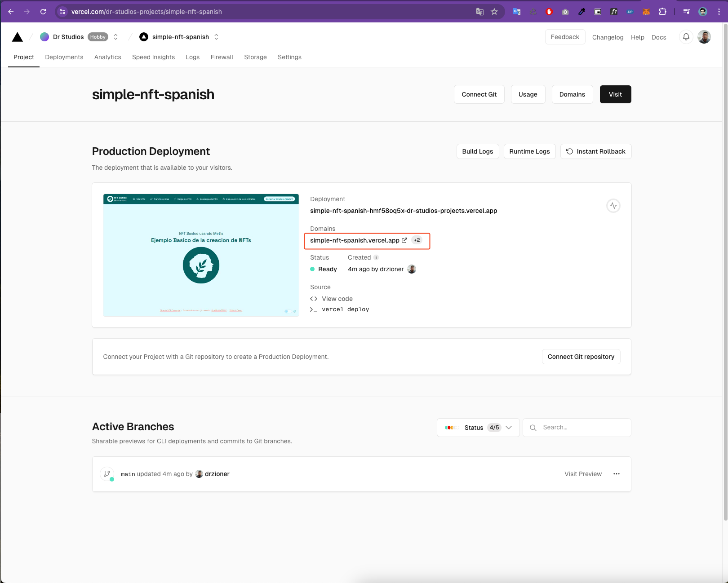Expand the Dr Studios team switcher
This screenshot has width=728, height=583.
pos(115,37)
